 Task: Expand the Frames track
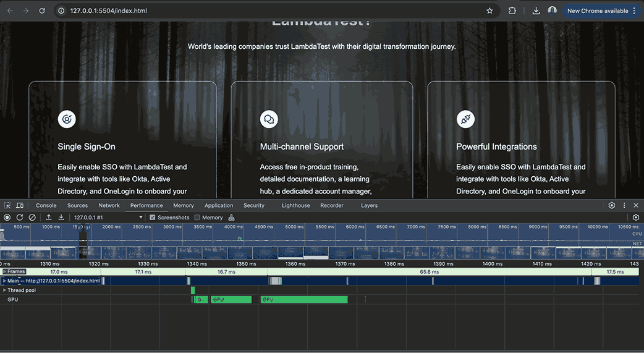(x=4, y=271)
